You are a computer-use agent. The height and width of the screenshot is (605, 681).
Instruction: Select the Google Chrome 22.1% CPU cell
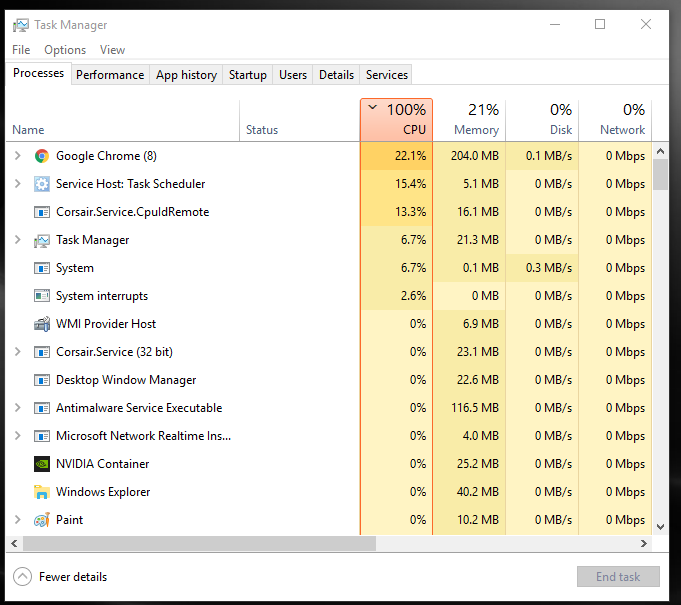pyautogui.click(x=397, y=156)
